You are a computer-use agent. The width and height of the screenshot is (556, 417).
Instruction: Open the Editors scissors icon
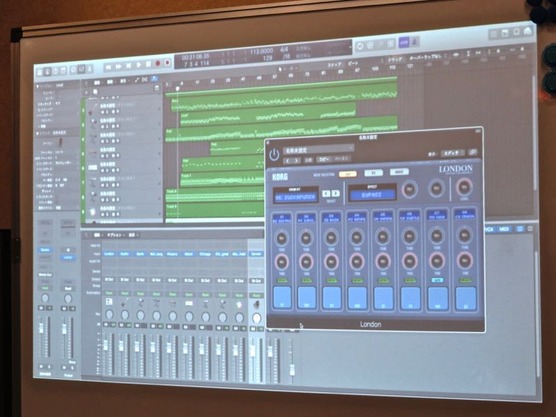pyautogui.click(x=89, y=69)
